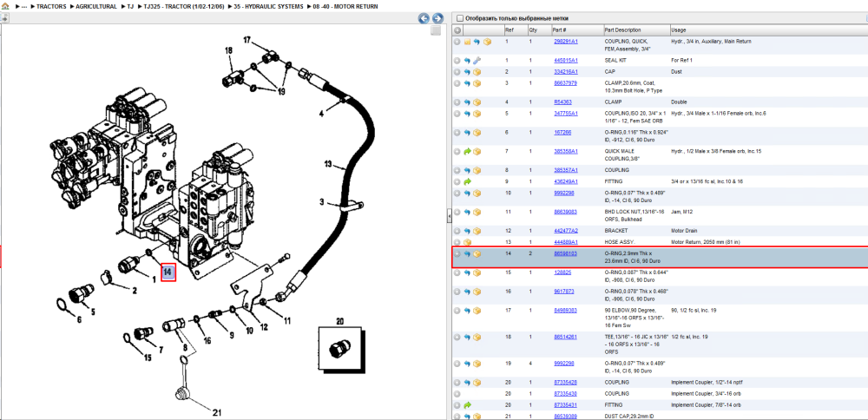Image resolution: width=868 pixels, height=420 pixels.
Task: Click the note icon for part 298291A1
Action: [467, 42]
